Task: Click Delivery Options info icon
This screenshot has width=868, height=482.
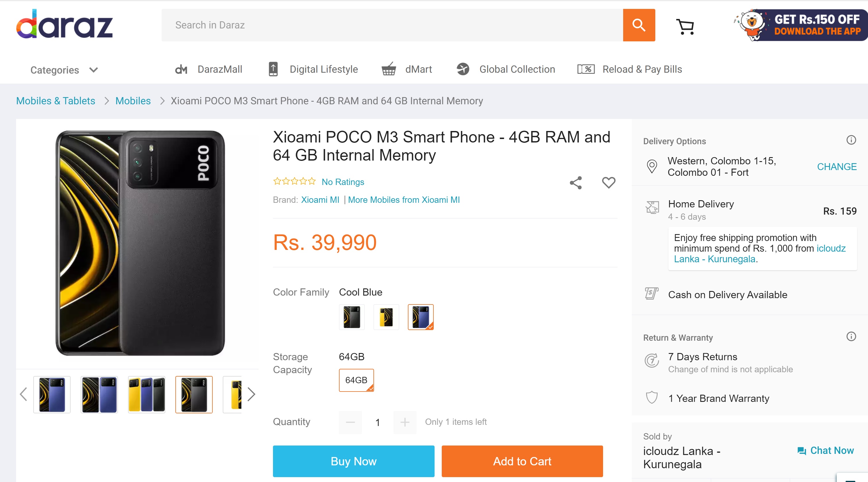Action: [851, 140]
